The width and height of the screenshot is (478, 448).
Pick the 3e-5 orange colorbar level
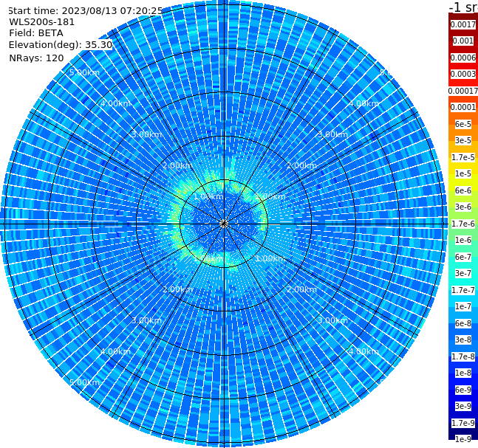pyautogui.click(x=463, y=140)
